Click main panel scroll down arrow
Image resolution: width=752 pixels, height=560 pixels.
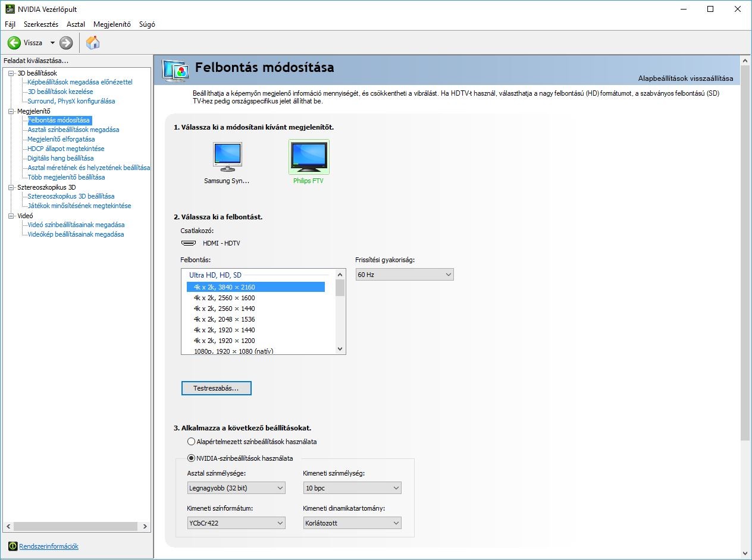click(745, 553)
